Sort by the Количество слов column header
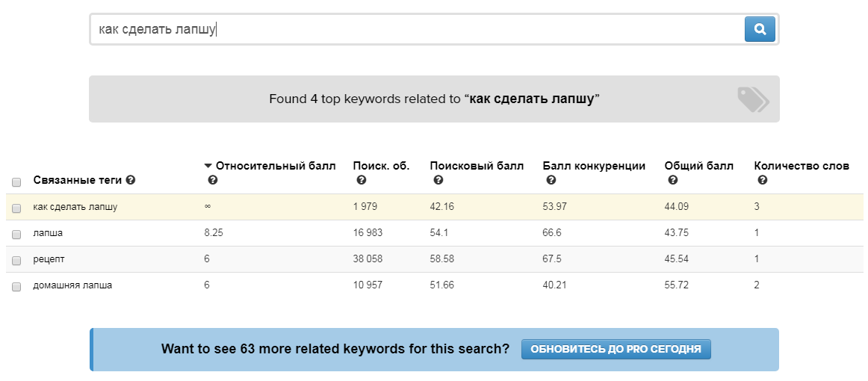 pos(802,166)
